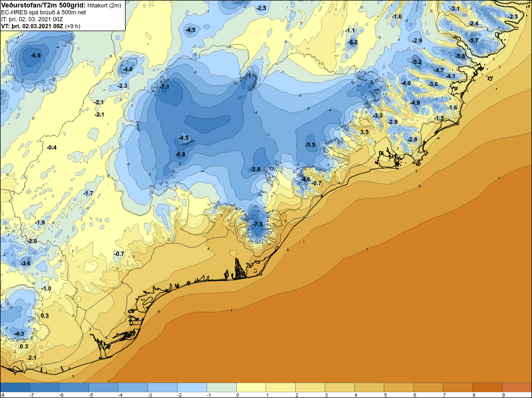Select legend swatch between -2 and -1
Screen dimensions: 532x398
coord(192,387)
